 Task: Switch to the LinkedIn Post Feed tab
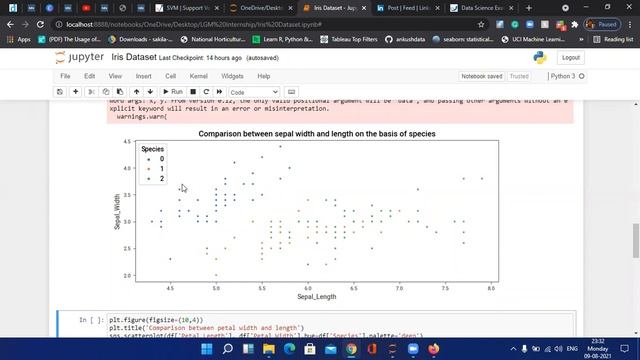(x=408, y=8)
